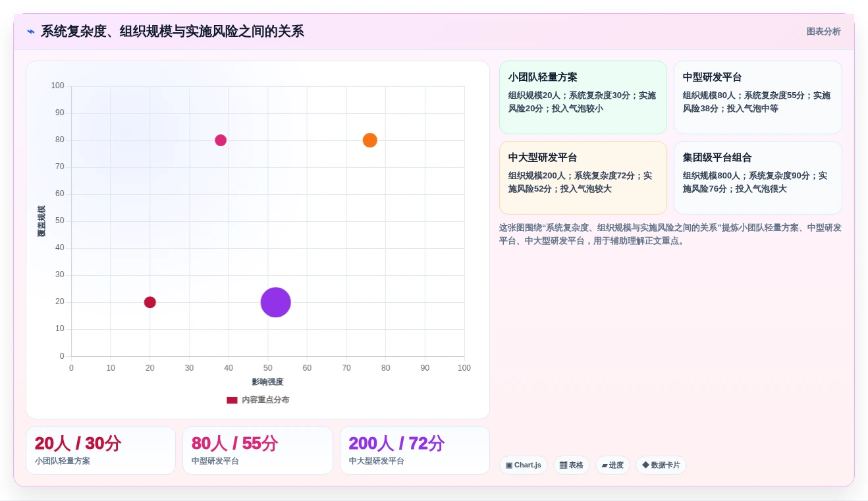Click the y-axis tick label 50
Screen dimensions: 868x501
pos(60,221)
